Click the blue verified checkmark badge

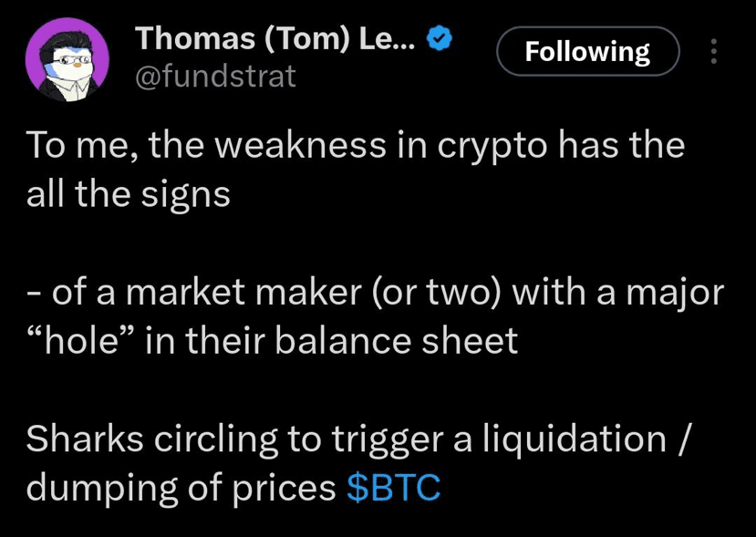point(439,38)
